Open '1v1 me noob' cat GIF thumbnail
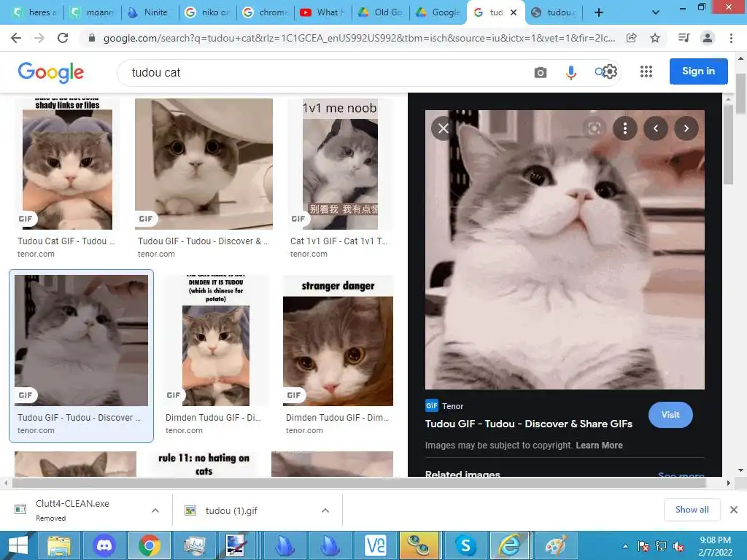 click(x=340, y=164)
